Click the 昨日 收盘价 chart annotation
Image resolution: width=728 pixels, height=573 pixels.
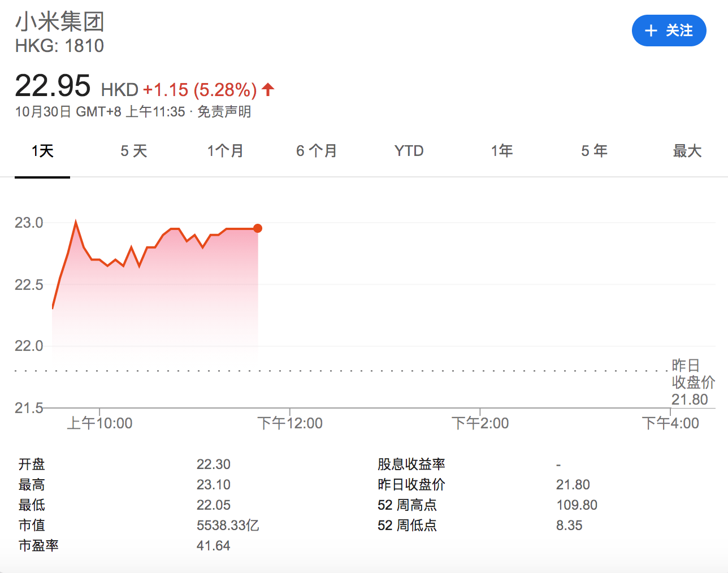coord(694,383)
